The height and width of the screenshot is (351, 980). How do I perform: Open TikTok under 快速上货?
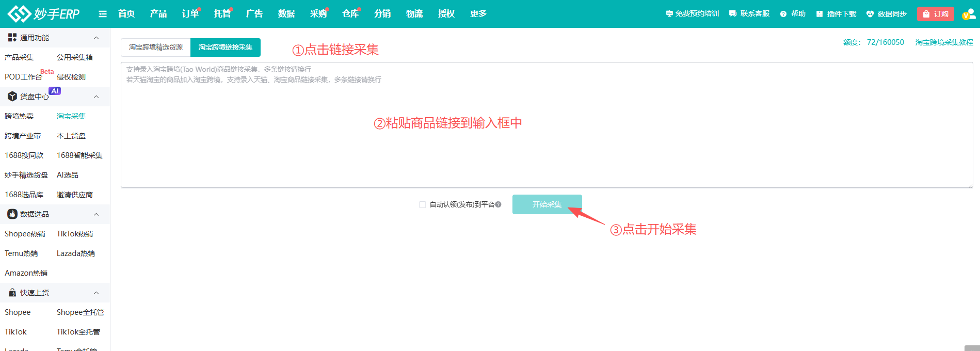pos(15,332)
